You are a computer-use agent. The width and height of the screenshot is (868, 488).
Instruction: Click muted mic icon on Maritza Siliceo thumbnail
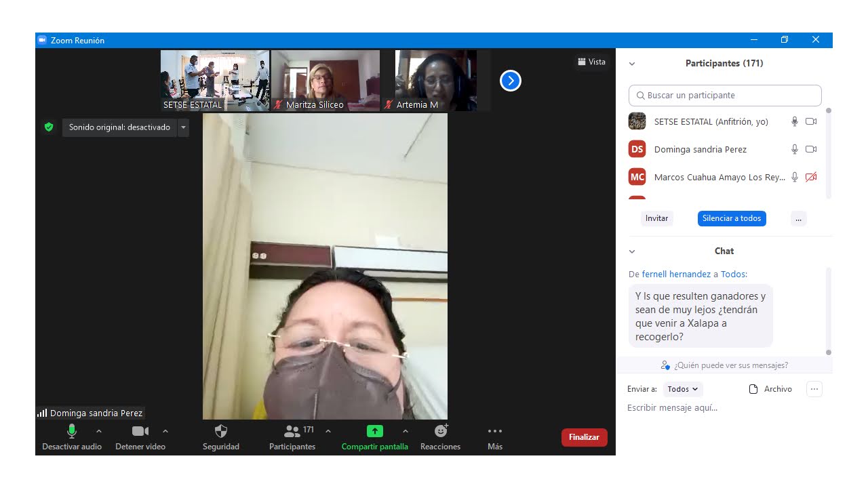click(x=278, y=105)
